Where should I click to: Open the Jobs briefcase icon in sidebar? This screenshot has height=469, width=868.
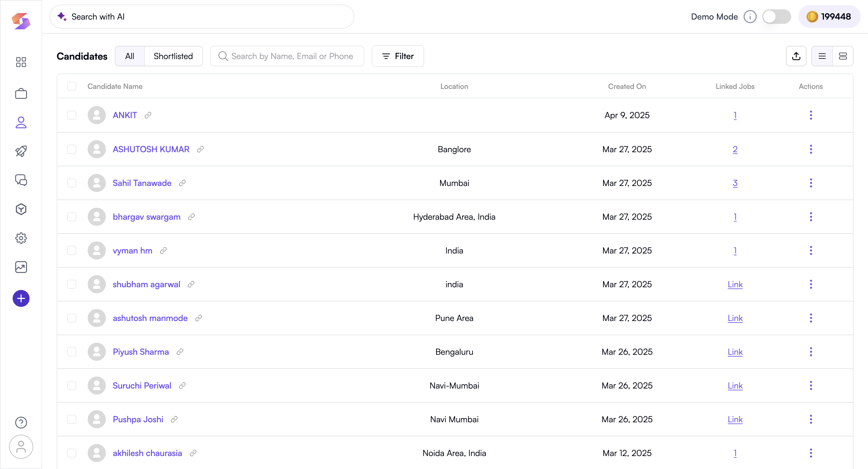tap(21, 93)
